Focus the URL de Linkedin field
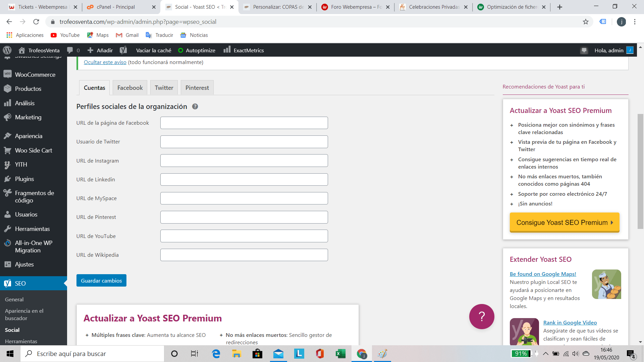 [244, 180]
